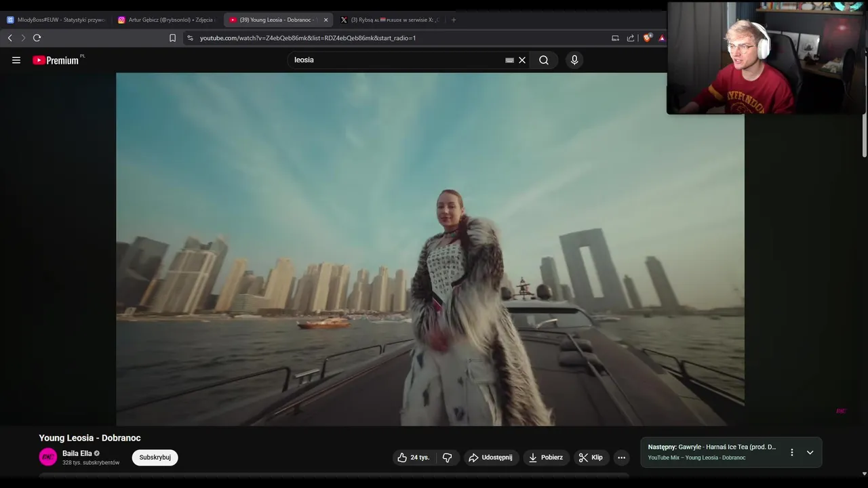This screenshot has height=488, width=868.
Task: Open the Baila Ella channel name link
Action: click(x=77, y=453)
